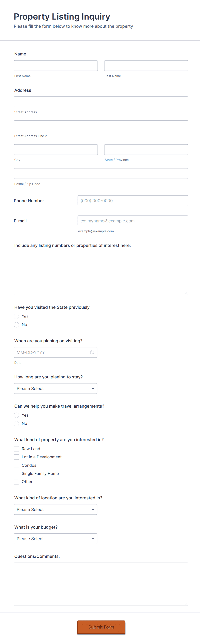The image size is (200, 644).
Task: Click the Submit Form button
Action: (101, 627)
